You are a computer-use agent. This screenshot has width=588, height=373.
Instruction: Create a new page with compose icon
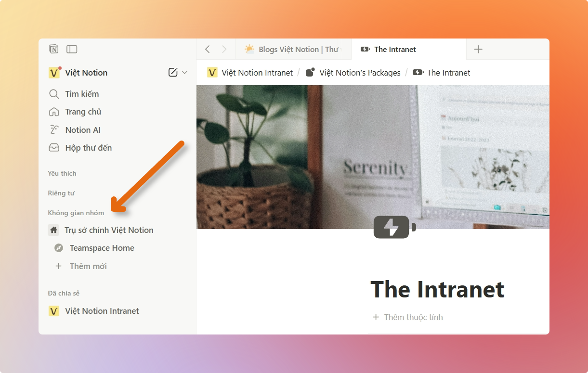173,73
